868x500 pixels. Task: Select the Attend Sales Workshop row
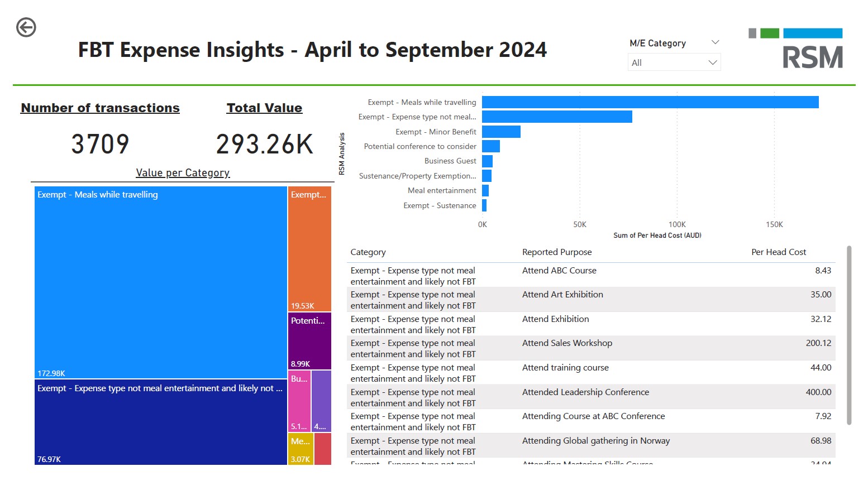point(567,343)
